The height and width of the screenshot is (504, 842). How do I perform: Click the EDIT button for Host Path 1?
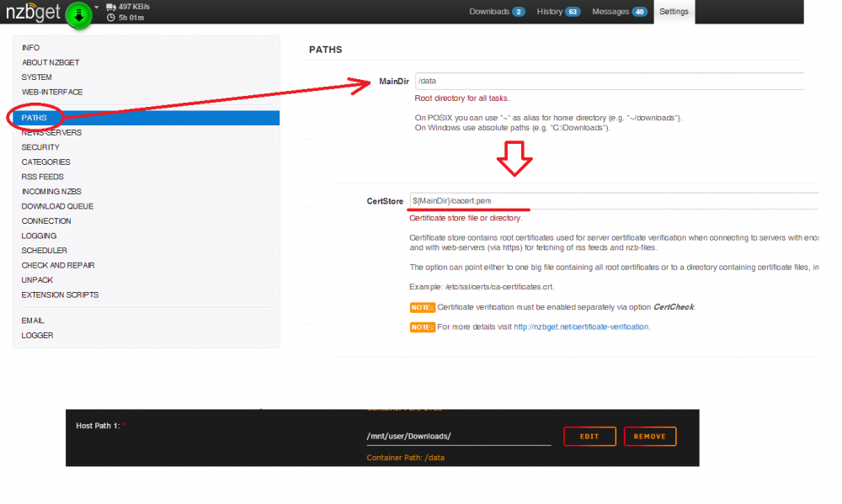pyautogui.click(x=589, y=437)
